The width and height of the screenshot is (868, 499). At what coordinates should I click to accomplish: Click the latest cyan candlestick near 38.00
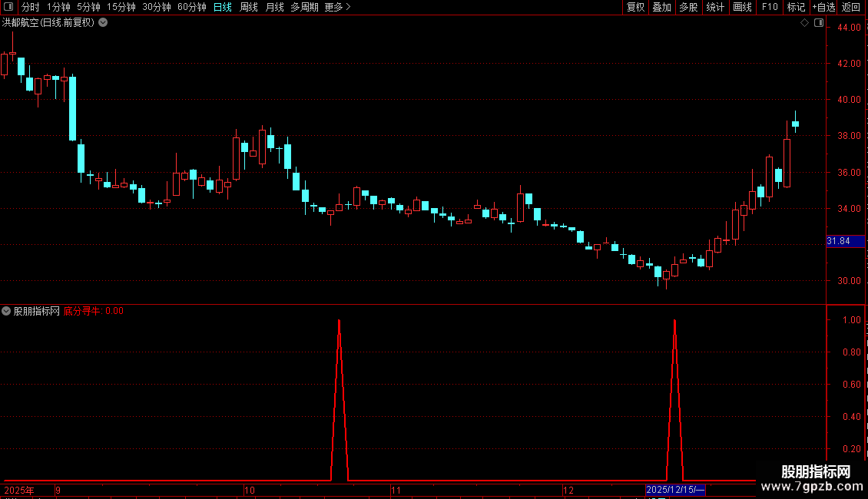pyautogui.click(x=796, y=124)
